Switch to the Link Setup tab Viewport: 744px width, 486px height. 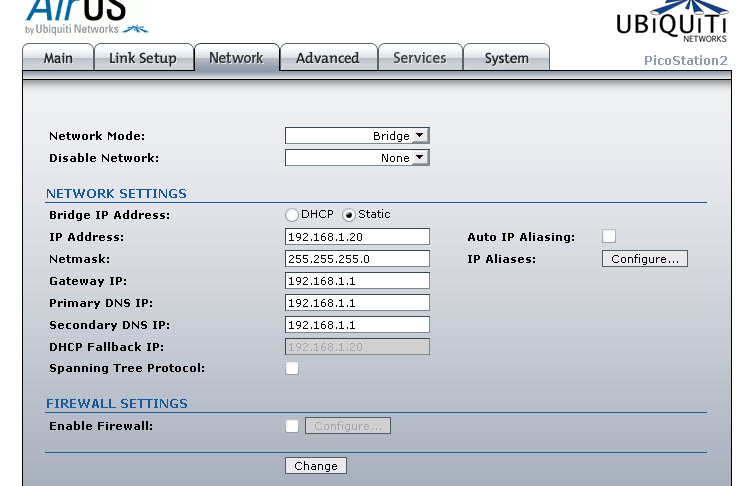pos(143,57)
